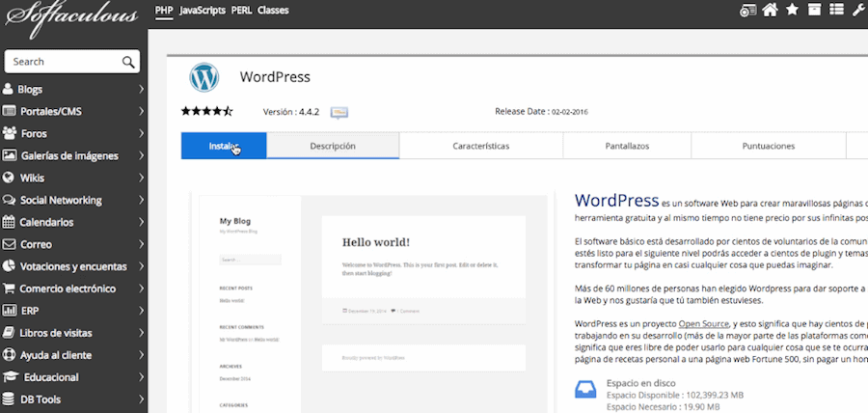
Task: Click the Softaculous logo
Action: (70, 19)
